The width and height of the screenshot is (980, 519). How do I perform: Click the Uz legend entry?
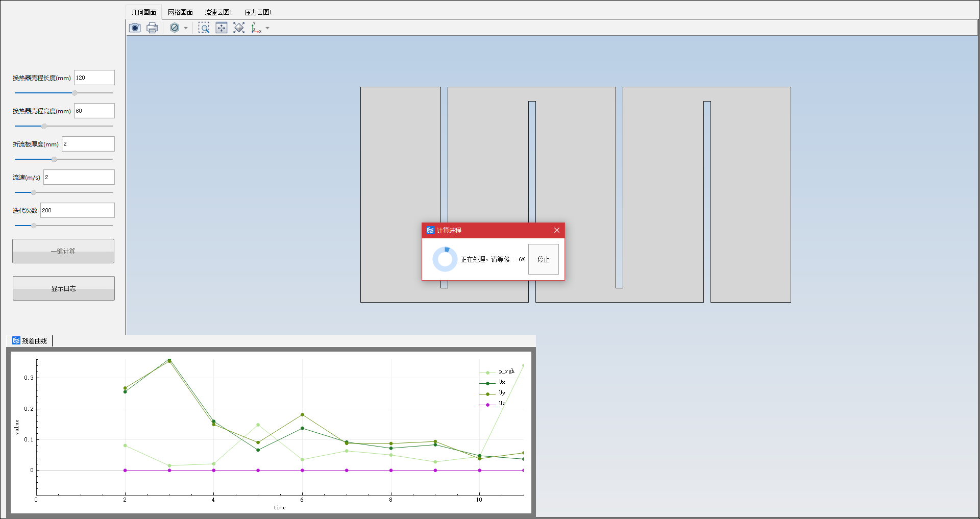click(x=493, y=404)
